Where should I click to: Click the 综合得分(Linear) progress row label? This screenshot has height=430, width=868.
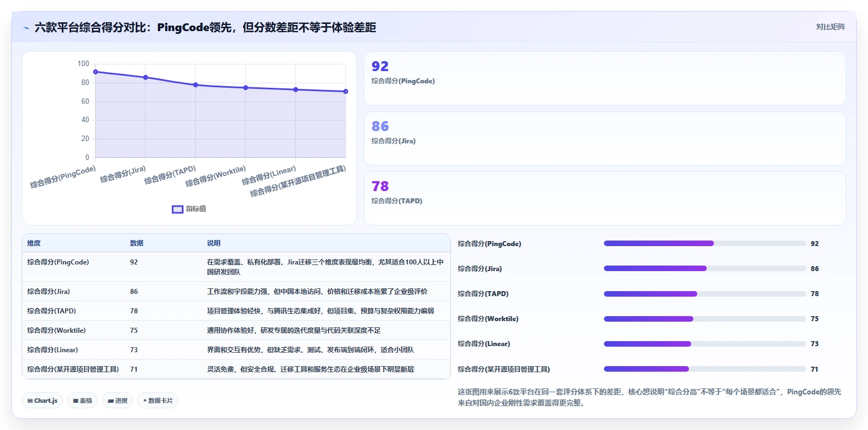[x=484, y=344]
